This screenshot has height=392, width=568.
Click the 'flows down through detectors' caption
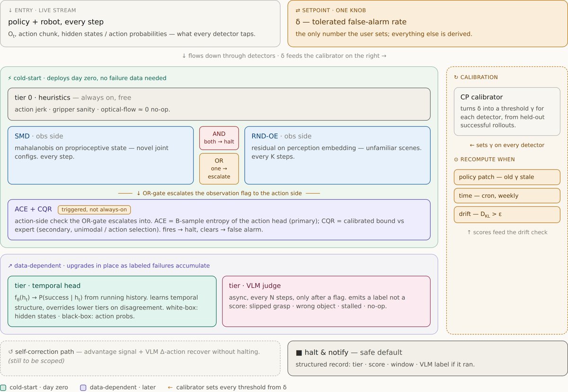(x=284, y=56)
